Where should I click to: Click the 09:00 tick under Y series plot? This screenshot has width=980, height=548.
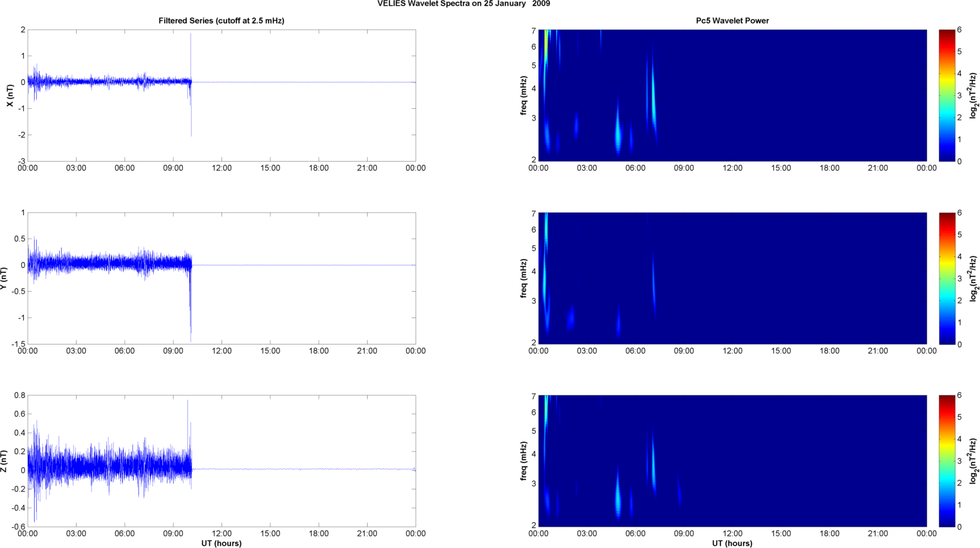173,351
